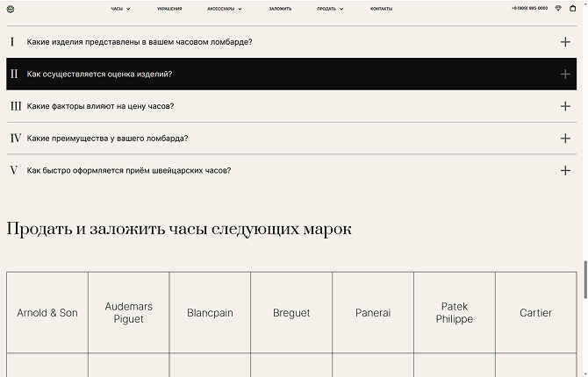
Task: Expand plus icon for 'Какие преимущества у вашего ломбарда?'
Action: click(565, 139)
